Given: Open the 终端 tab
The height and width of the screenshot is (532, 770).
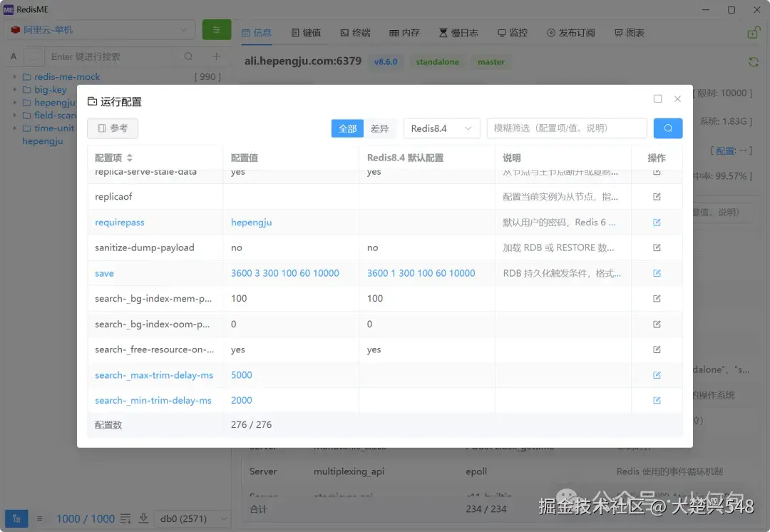Looking at the screenshot, I should click(355, 33).
